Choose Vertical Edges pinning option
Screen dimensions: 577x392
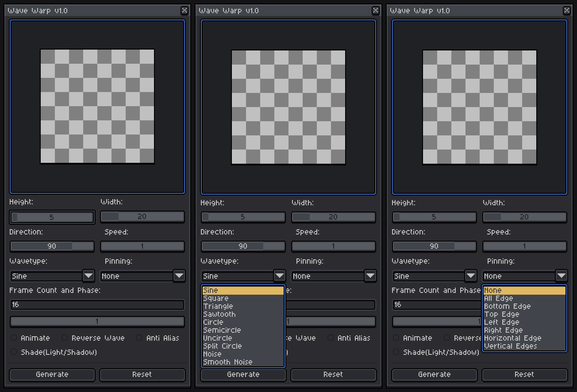tap(524, 346)
